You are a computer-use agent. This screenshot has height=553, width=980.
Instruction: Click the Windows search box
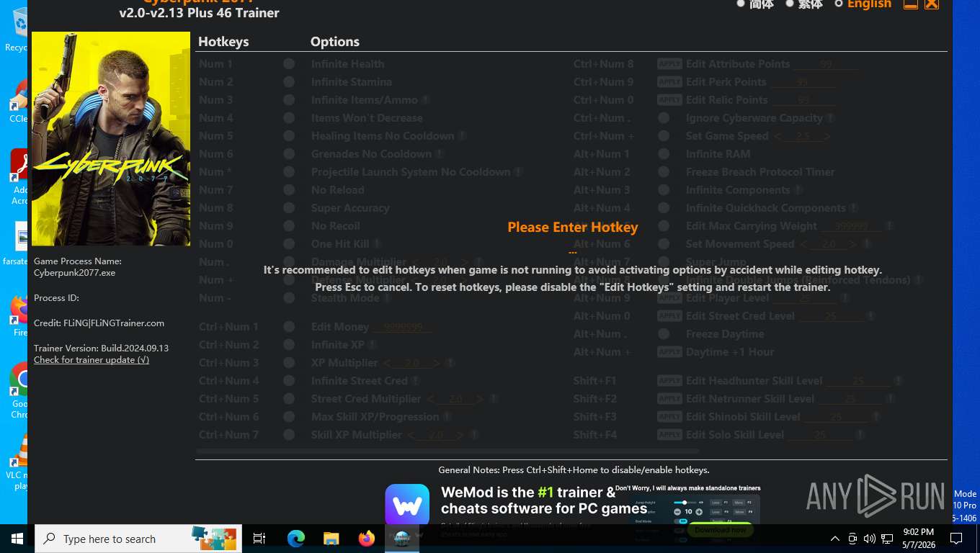(138, 539)
